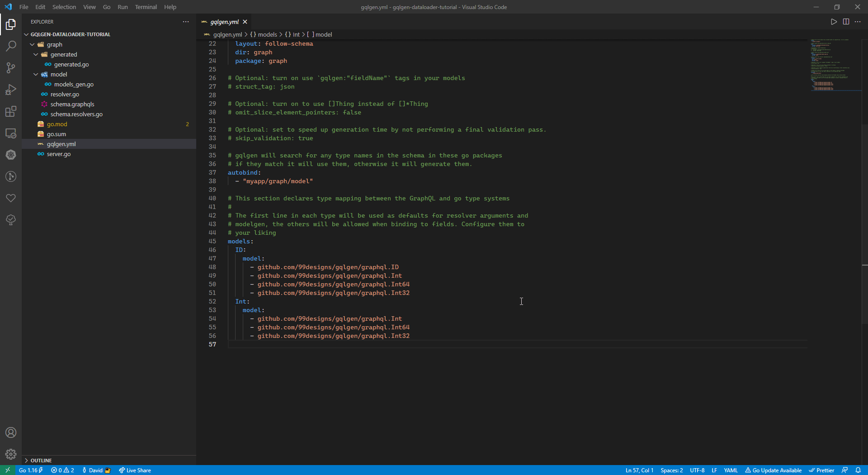
Task: Collapse the model folder
Action: (58, 74)
